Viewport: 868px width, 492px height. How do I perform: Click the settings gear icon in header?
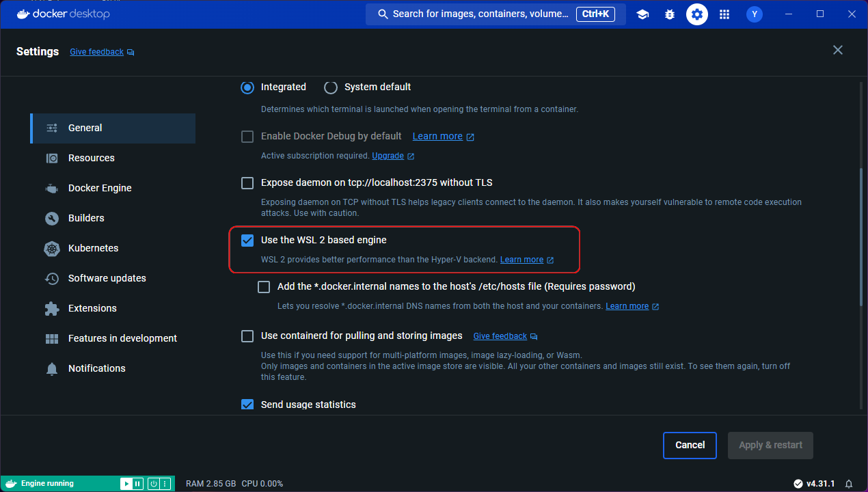(x=697, y=14)
